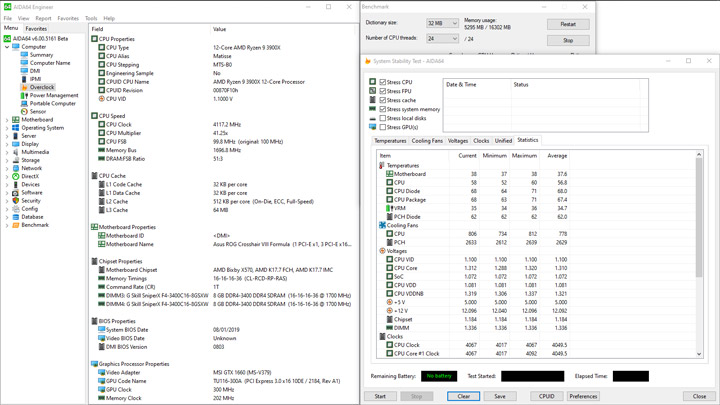
Task: Expand the Network tree node
Action: pyautogui.click(x=7, y=169)
